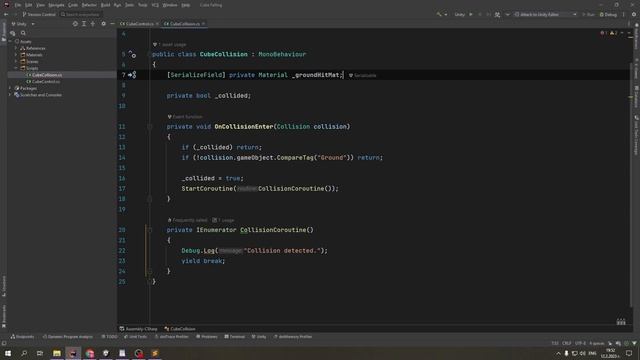Viewport: 640px width, 360px height.
Task: Open the Edit menu
Action: 29,5
